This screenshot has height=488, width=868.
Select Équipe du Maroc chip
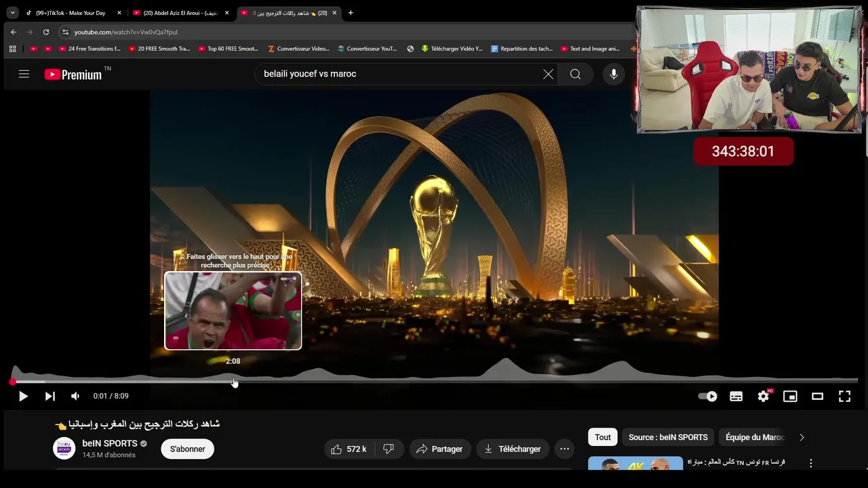point(755,437)
